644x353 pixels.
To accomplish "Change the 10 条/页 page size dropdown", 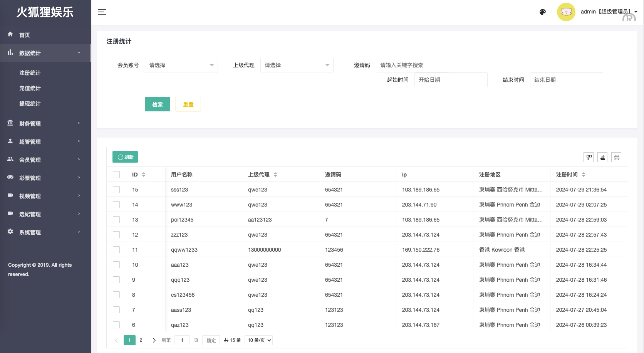I will (259, 340).
